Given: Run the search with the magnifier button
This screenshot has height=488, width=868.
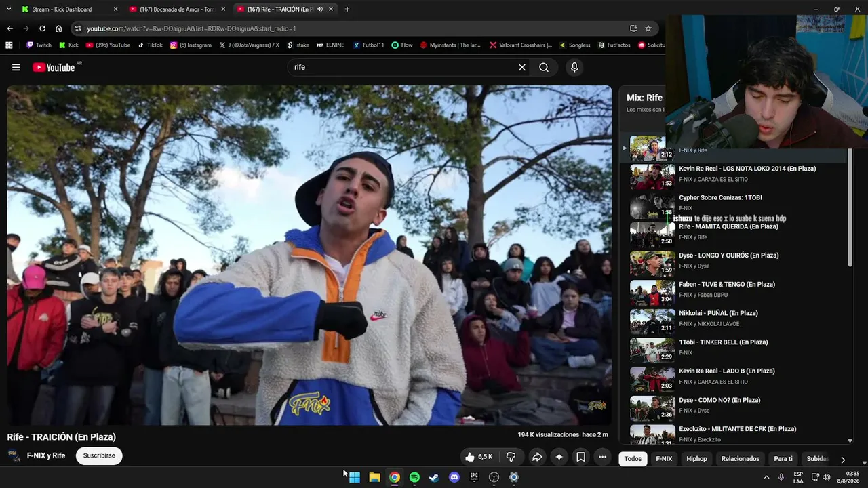Looking at the screenshot, I should point(544,67).
